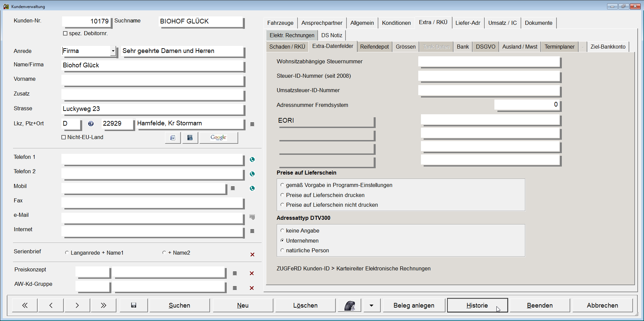This screenshot has height=321, width=644.
Task: Open Google map search button
Action: tap(218, 138)
